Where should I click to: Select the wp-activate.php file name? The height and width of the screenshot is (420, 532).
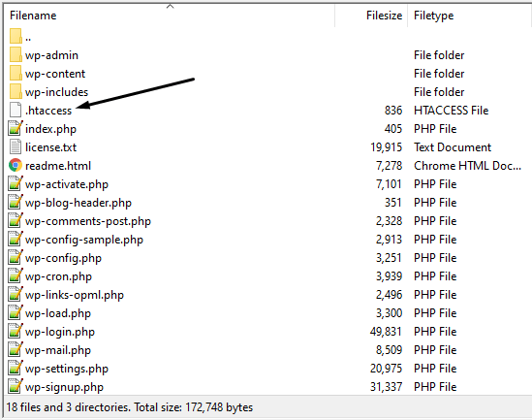(x=67, y=184)
